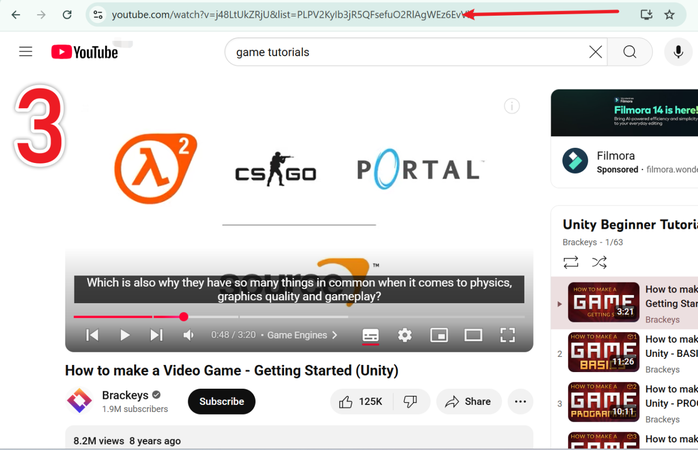This screenshot has height=450, width=698.
Task: Go to the previous video in playlist
Action: pyautogui.click(x=92, y=335)
